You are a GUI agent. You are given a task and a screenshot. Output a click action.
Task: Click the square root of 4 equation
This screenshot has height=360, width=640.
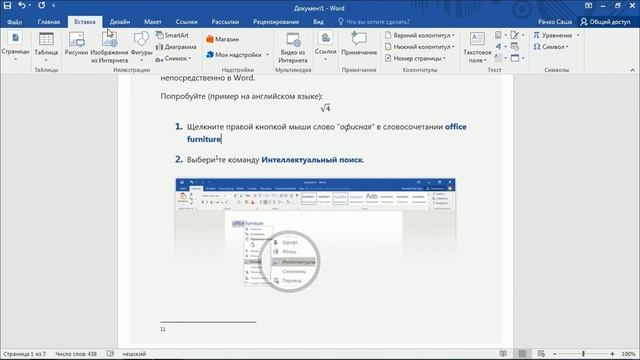[325, 108]
